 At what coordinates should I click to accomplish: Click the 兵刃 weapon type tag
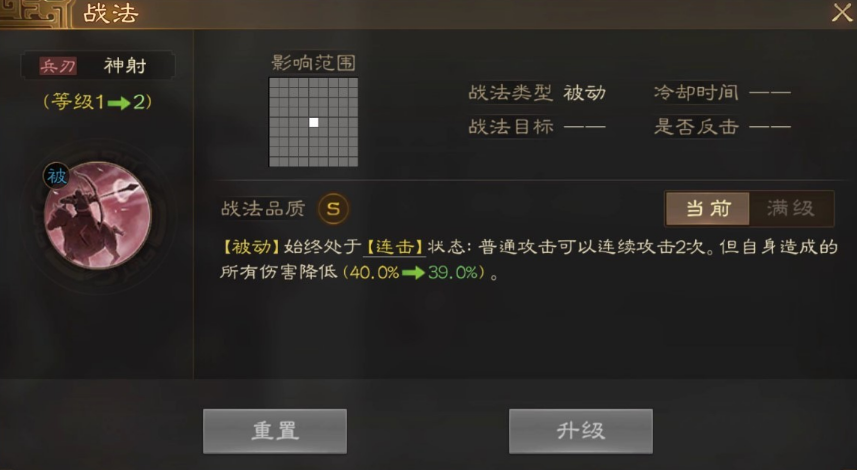pyautogui.click(x=58, y=66)
